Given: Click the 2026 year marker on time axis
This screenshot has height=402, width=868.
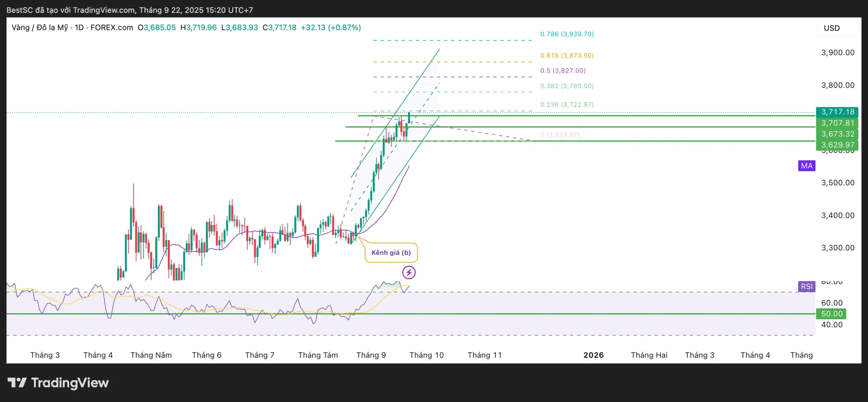Looking at the screenshot, I should 593,355.
